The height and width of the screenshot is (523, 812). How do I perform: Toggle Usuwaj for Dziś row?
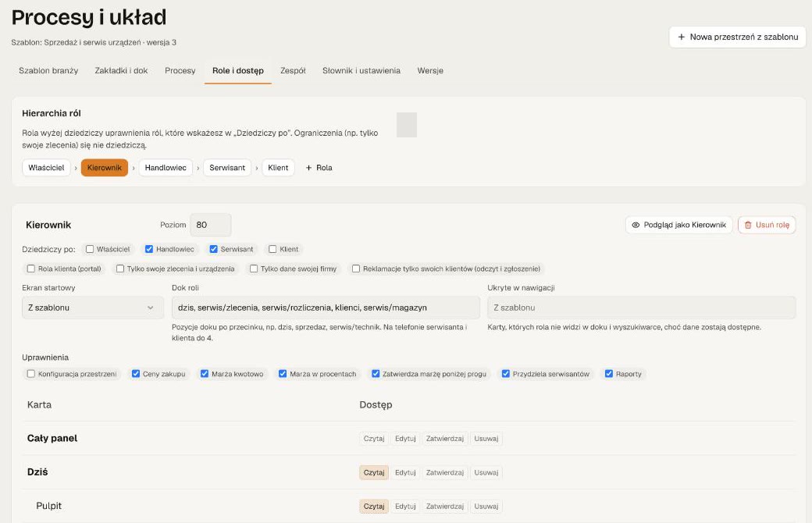click(x=486, y=472)
